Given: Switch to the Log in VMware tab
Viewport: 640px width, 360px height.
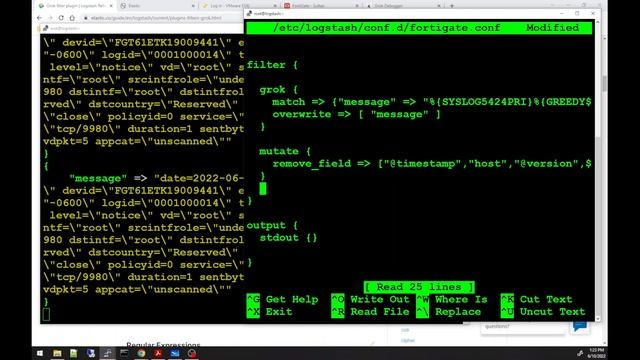Looking at the screenshot, I should click(x=239, y=6).
